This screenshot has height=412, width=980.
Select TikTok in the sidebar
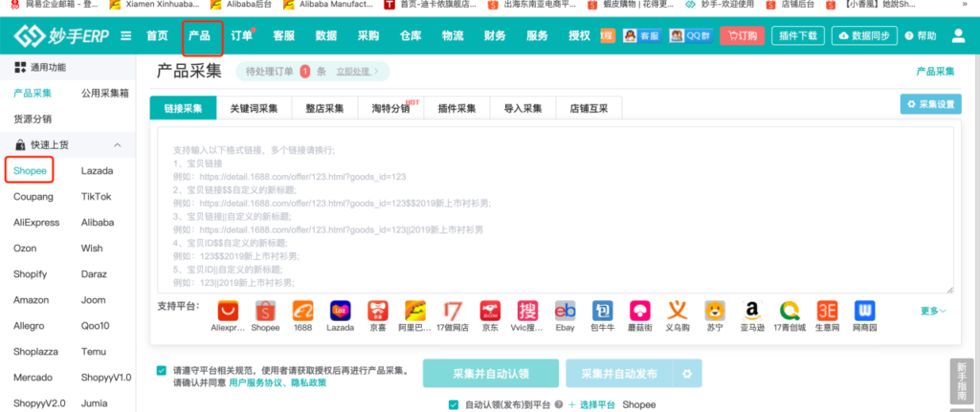(x=97, y=197)
